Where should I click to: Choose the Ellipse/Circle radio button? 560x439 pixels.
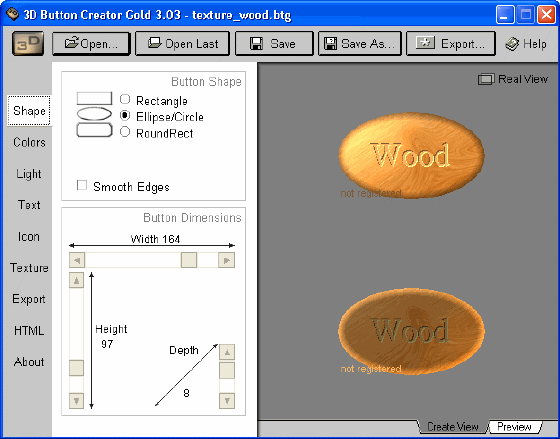[x=125, y=115]
